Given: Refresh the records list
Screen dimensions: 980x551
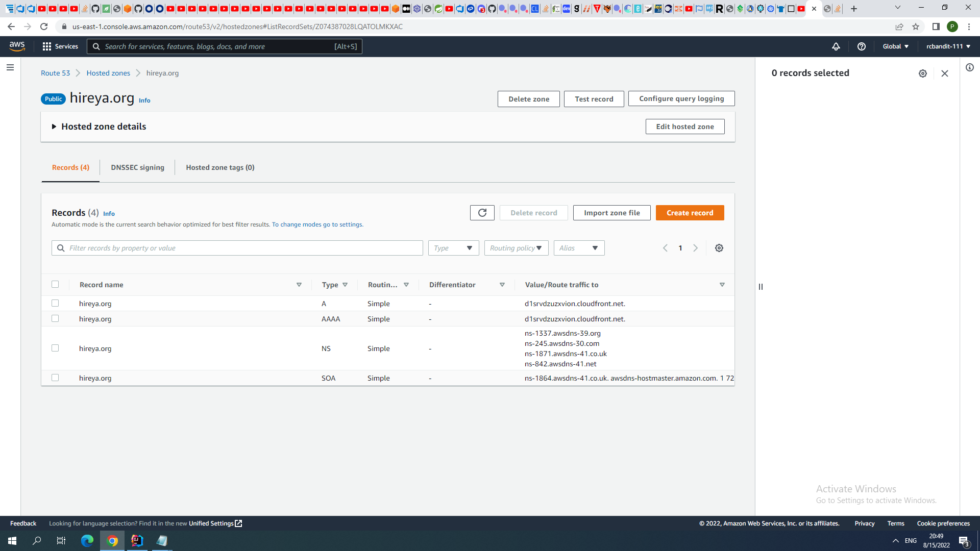Looking at the screenshot, I should click(x=482, y=213).
